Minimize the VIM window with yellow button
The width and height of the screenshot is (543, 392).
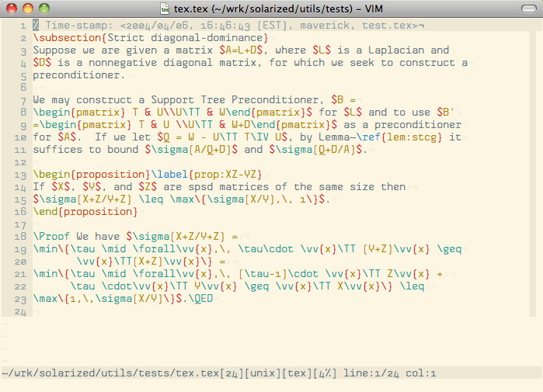point(28,9)
